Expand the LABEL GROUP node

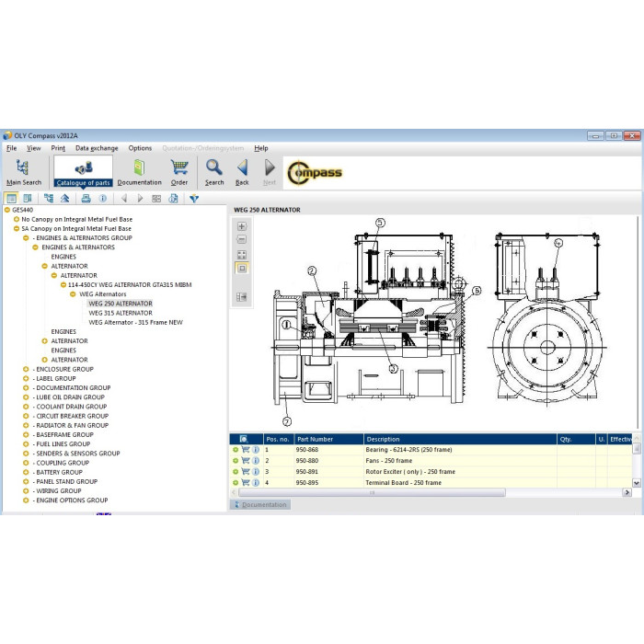click(26, 379)
